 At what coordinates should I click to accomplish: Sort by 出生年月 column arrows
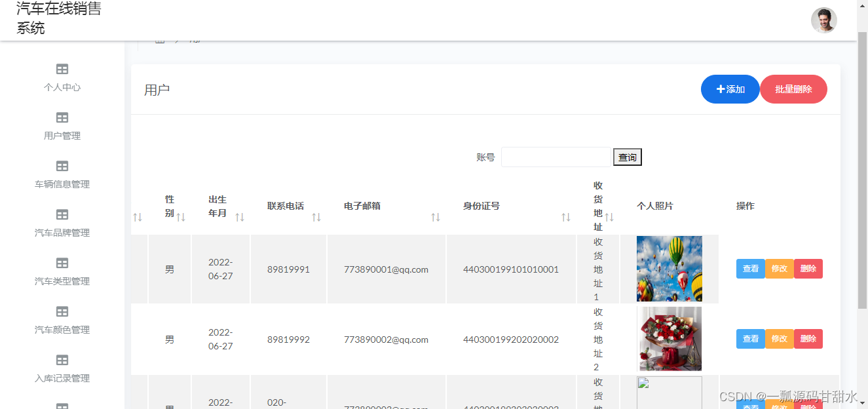coord(240,217)
